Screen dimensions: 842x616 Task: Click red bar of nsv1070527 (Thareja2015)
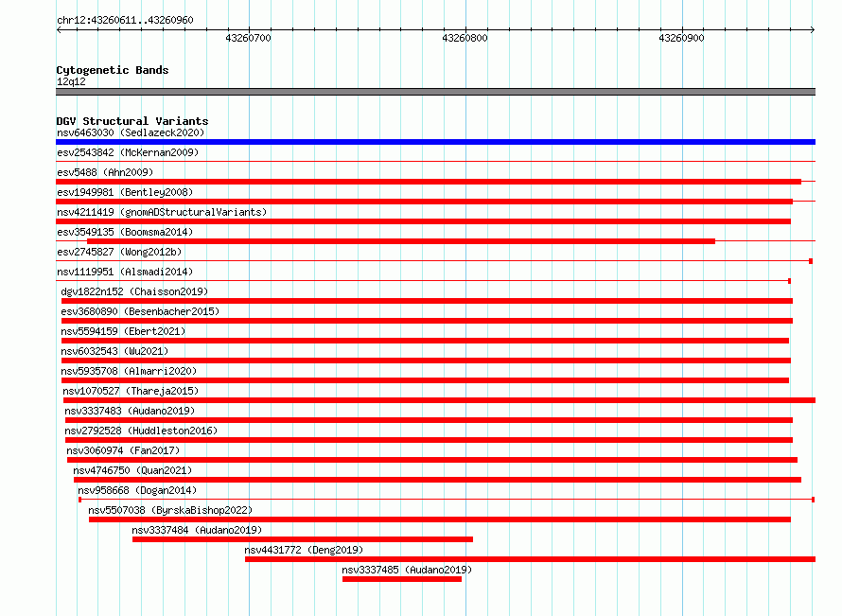pyautogui.click(x=439, y=400)
